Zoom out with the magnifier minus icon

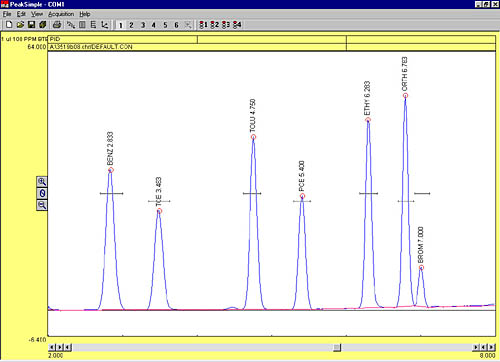point(42,205)
